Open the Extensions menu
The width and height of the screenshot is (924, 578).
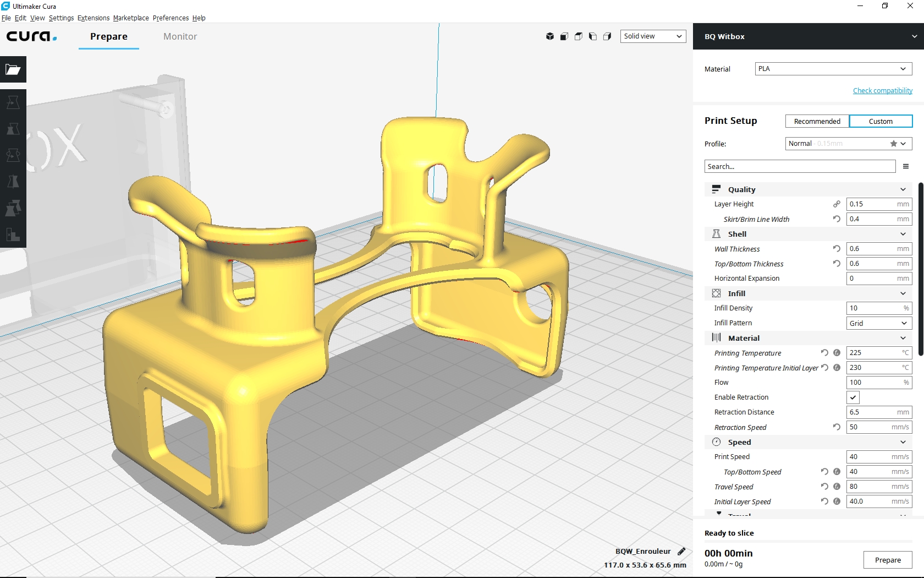coord(93,18)
